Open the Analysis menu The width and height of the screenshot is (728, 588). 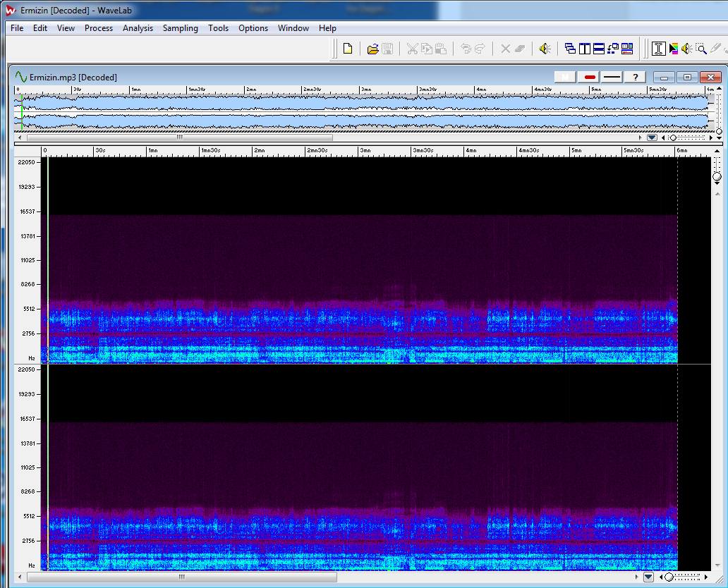coord(138,28)
